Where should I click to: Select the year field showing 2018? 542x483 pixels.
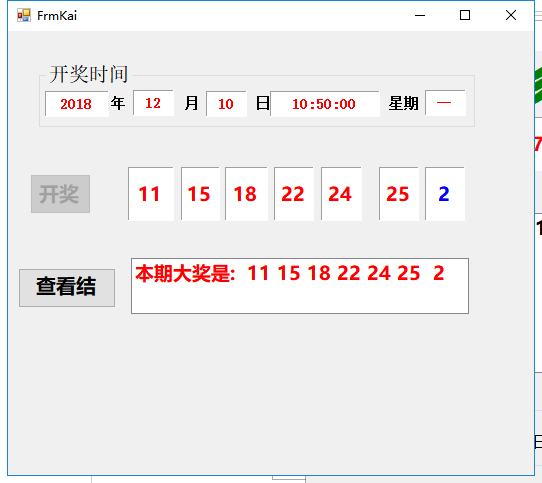tap(77, 104)
